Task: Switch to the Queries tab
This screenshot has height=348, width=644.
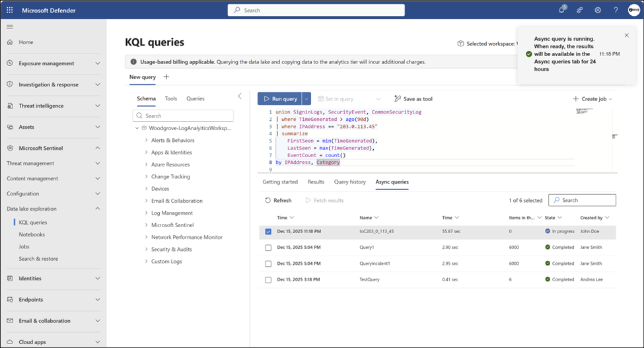Action: tap(195, 98)
